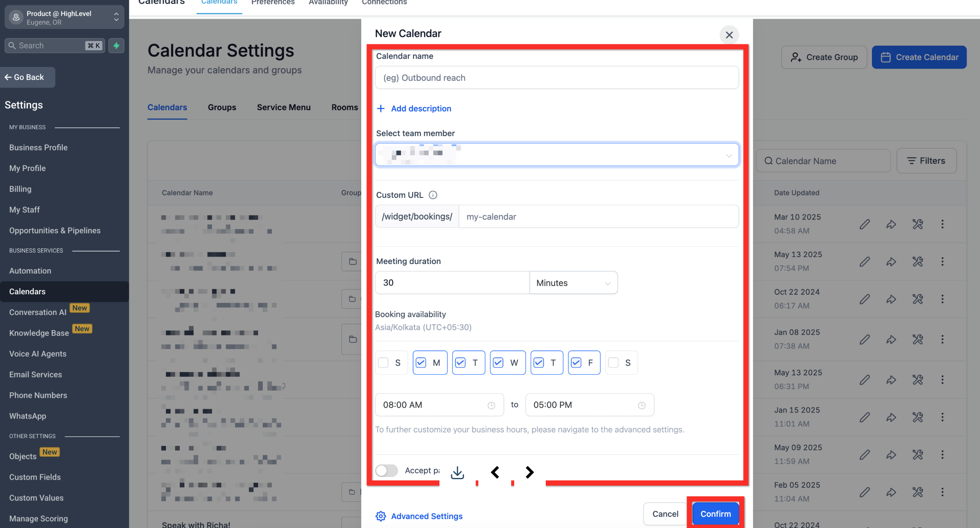The image size is (980, 528).
Task: Click the lightning bolt quick actions icon
Action: pyautogui.click(x=116, y=45)
